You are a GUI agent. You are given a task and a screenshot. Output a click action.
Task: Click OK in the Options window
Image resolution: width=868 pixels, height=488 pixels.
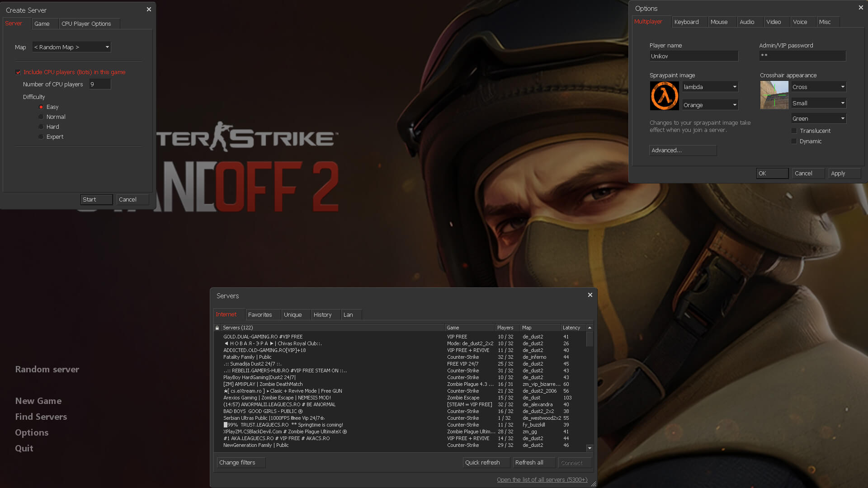point(772,174)
